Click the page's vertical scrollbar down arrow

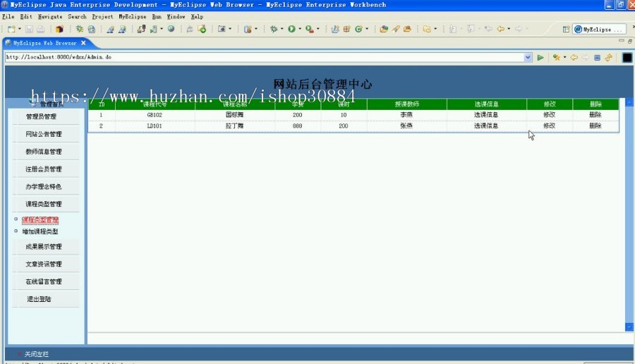tap(629, 327)
